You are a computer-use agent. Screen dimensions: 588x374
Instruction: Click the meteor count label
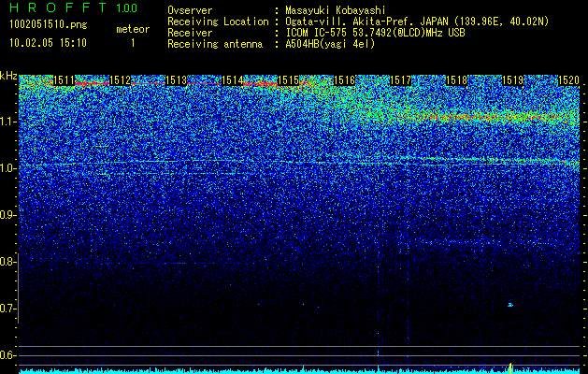[x=133, y=29]
